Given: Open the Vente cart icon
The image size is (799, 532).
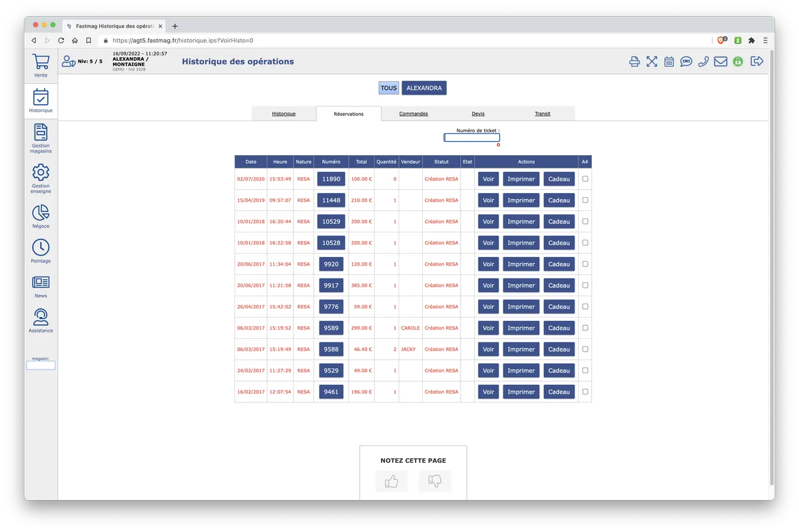Looking at the screenshot, I should (x=41, y=62).
